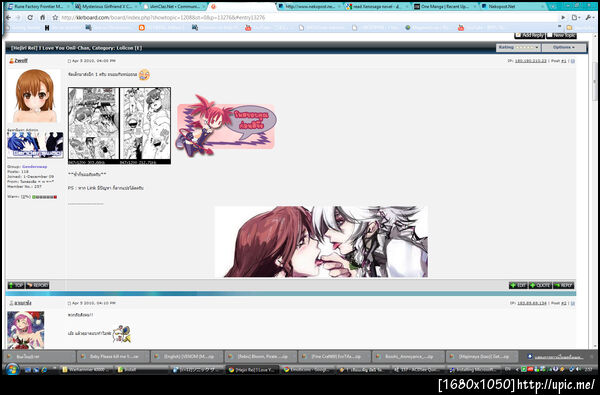Open the Post #2 permalink

click(564, 303)
